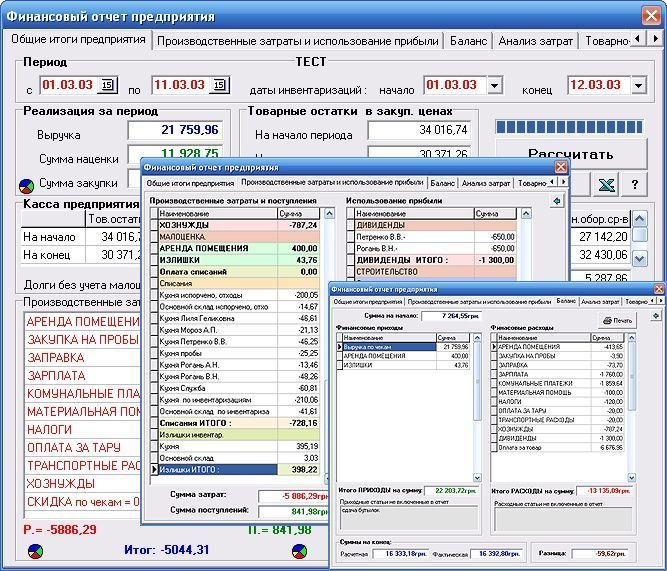Open calendar for period start date 01.03.03

tap(107, 85)
